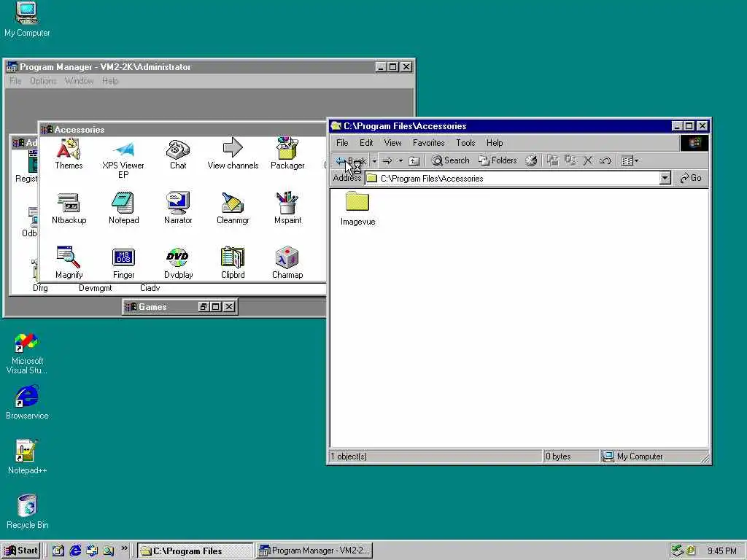Image resolution: width=747 pixels, height=560 pixels.
Task: Expand the Back button history dropdown
Action: coord(374,161)
